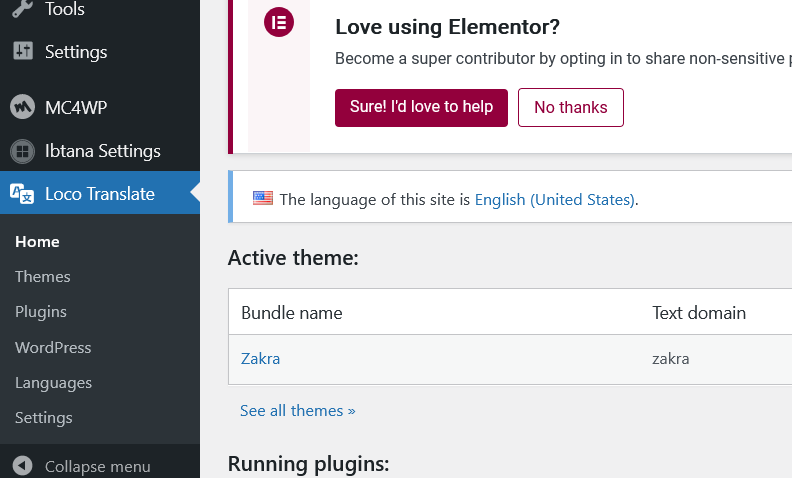Click the United States flag icon
Screen dimensions: 792x478
click(x=263, y=198)
